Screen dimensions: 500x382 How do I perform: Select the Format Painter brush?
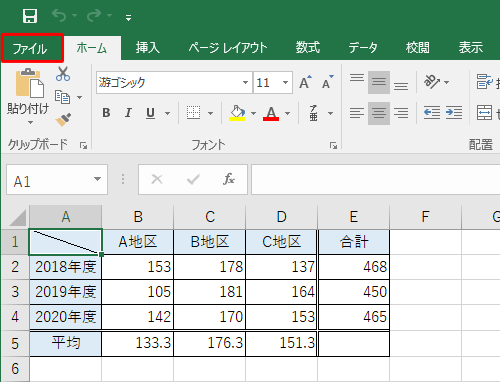click(x=63, y=120)
